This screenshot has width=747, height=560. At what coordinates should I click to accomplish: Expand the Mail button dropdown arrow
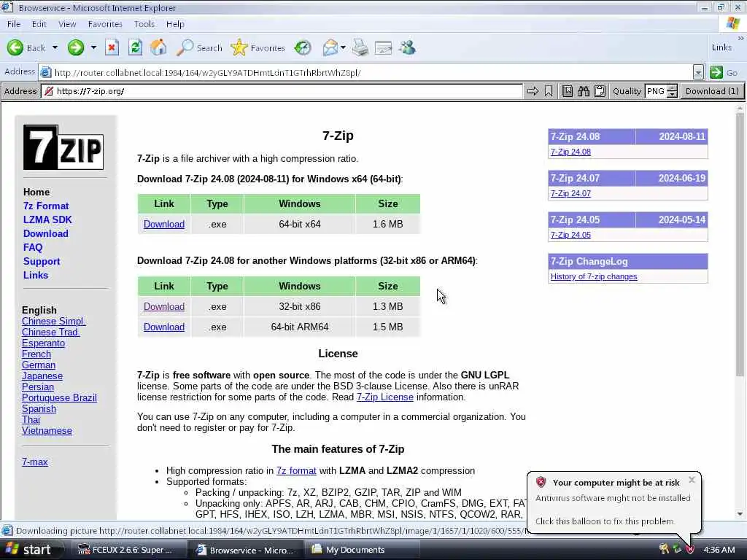(x=343, y=47)
